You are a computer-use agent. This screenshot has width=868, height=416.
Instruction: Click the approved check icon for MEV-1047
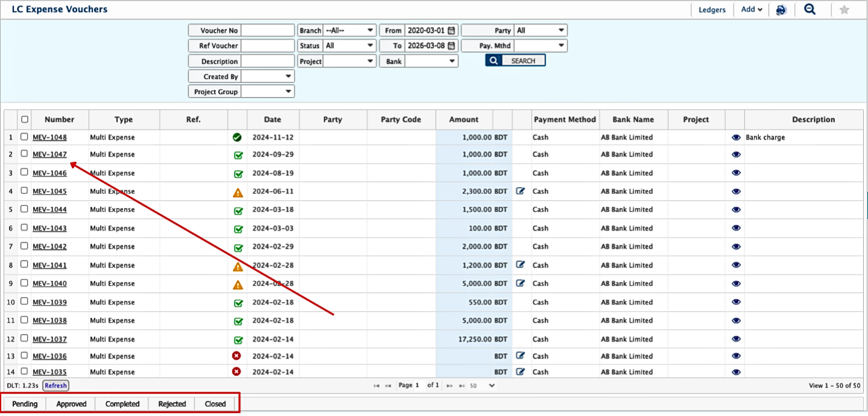tap(237, 155)
